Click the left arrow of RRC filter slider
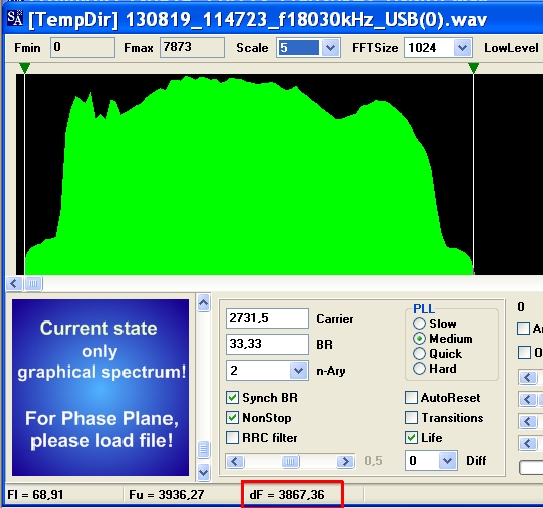543x508 pixels. pyautogui.click(x=235, y=461)
